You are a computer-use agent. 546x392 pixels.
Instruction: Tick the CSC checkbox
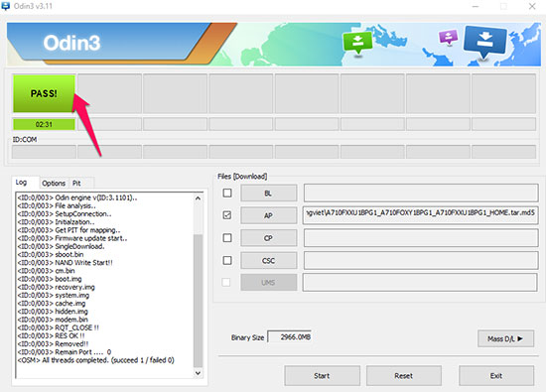227,260
